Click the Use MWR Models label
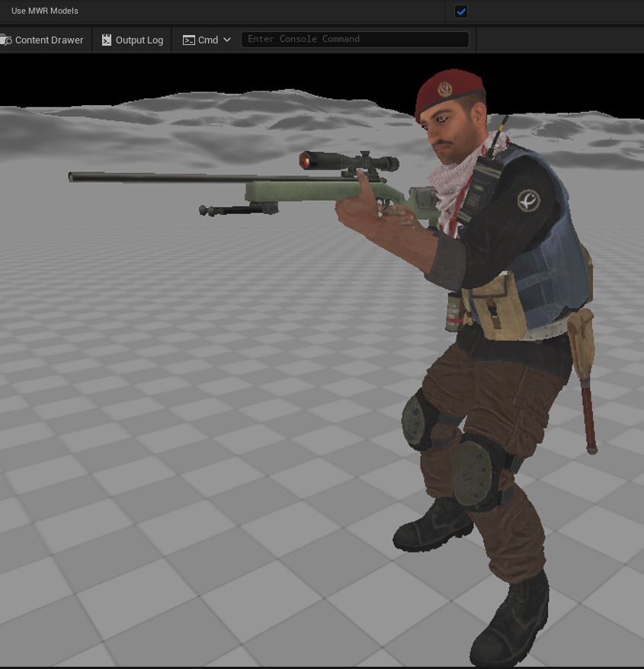The height and width of the screenshot is (669, 644). point(45,11)
